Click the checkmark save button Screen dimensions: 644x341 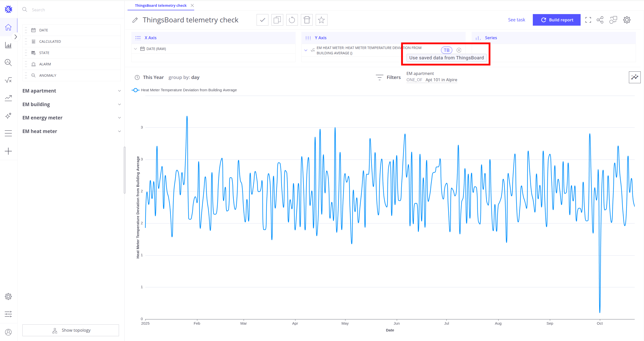(262, 20)
